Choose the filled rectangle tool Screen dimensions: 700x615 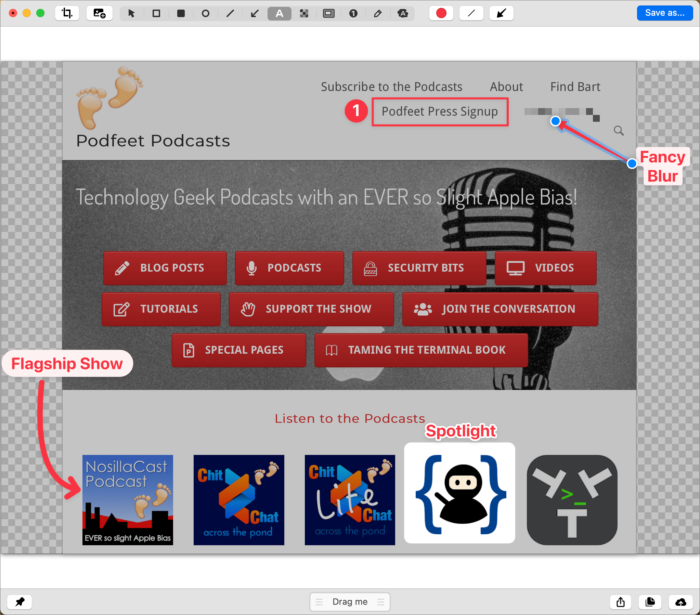(181, 13)
